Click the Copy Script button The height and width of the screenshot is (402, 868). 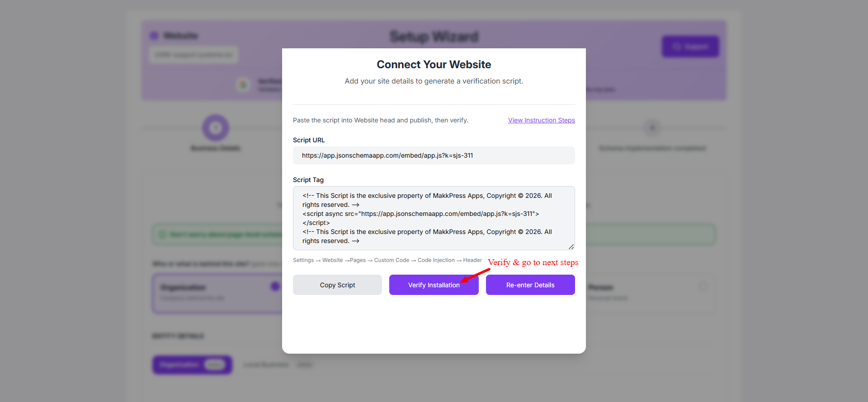(x=337, y=285)
